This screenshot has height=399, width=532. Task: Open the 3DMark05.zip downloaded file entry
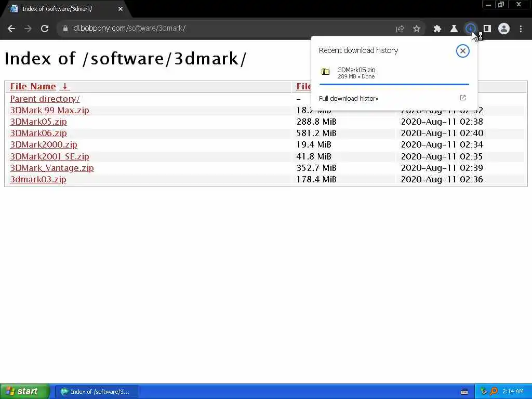tap(394, 73)
